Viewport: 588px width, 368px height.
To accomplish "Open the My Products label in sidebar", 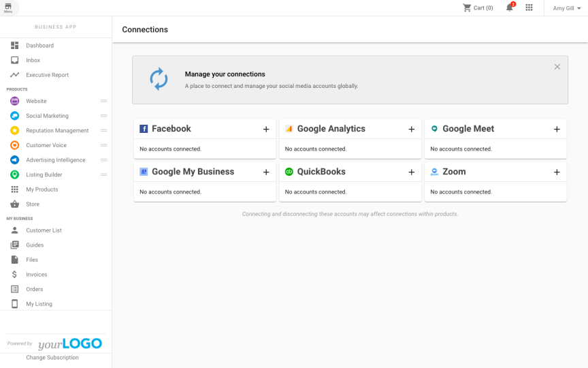I will click(42, 189).
